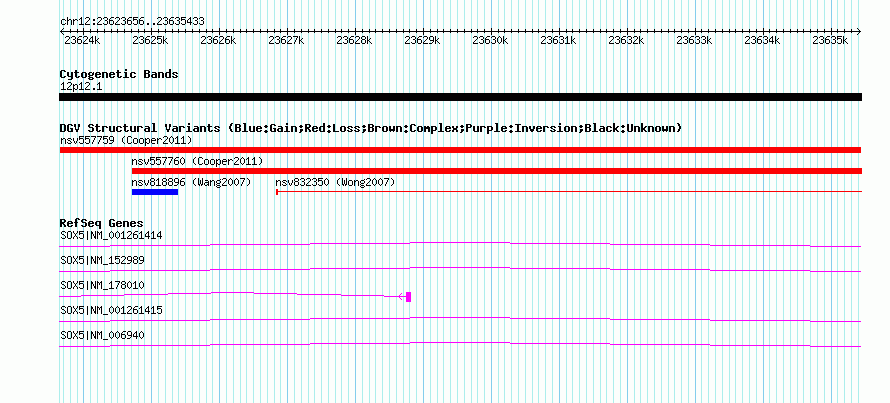Click the nsv832350 (Wong2007) label
The image size is (890, 403).
click(335, 182)
